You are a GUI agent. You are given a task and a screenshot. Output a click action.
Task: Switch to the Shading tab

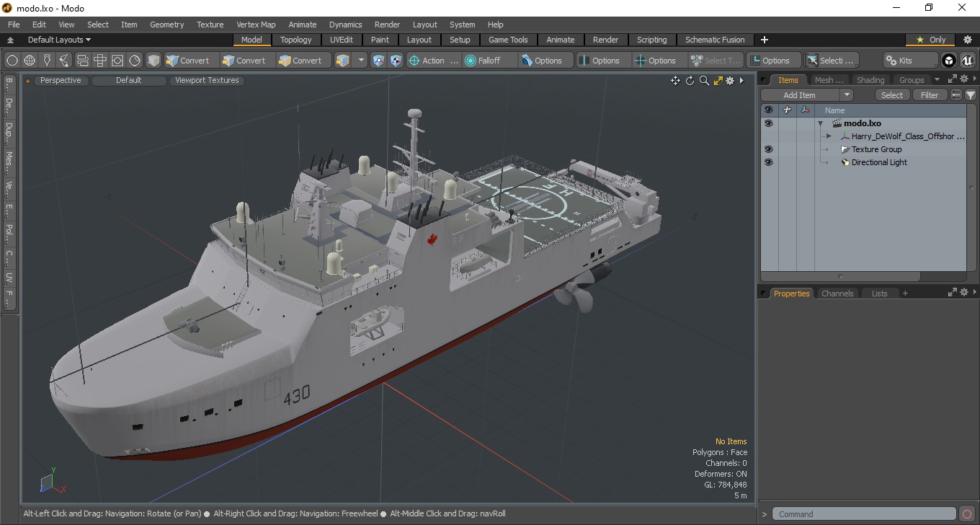point(870,80)
